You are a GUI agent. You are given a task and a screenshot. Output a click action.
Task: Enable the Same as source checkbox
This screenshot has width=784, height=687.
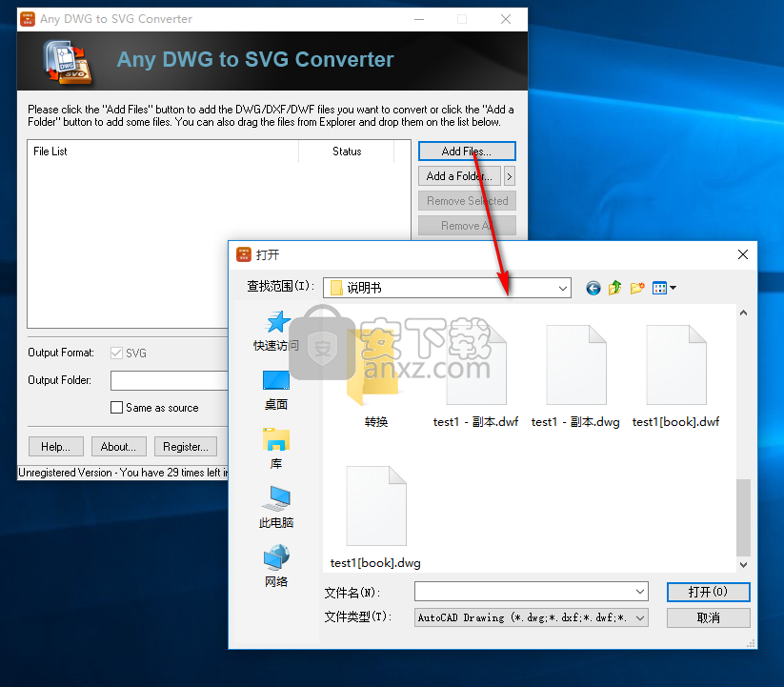[x=116, y=408]
